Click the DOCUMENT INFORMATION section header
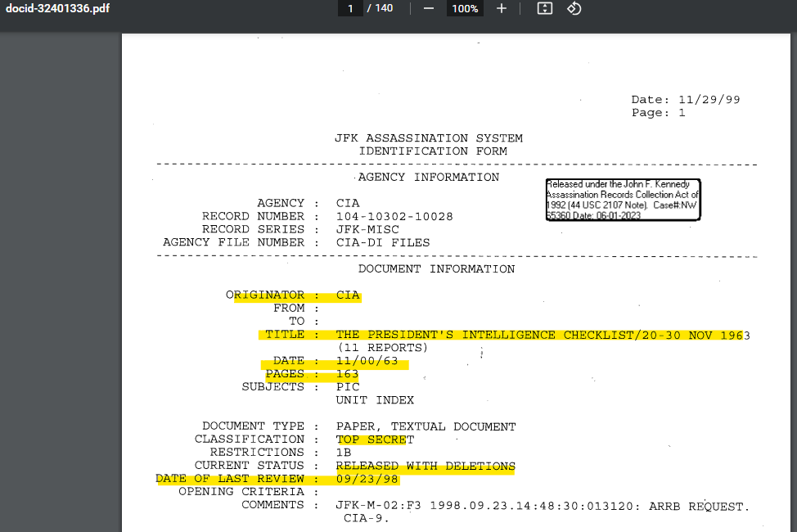 coord(437,269)
